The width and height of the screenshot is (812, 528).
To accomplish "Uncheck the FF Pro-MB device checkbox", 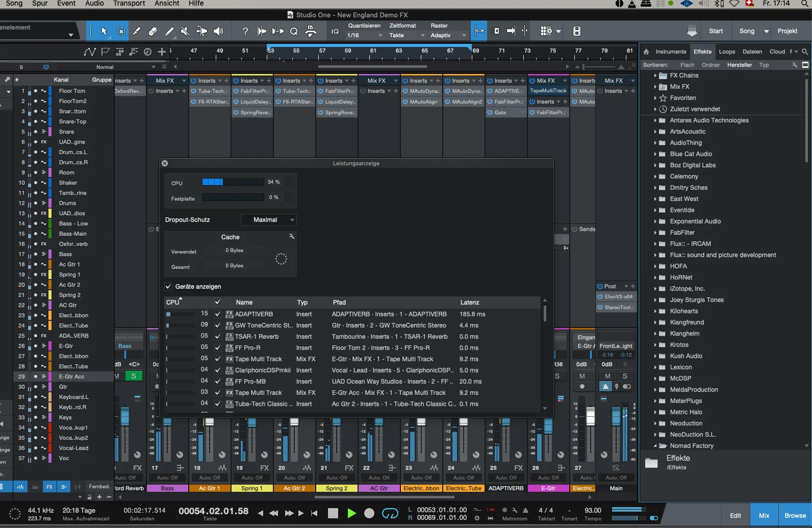I will 218,382.
